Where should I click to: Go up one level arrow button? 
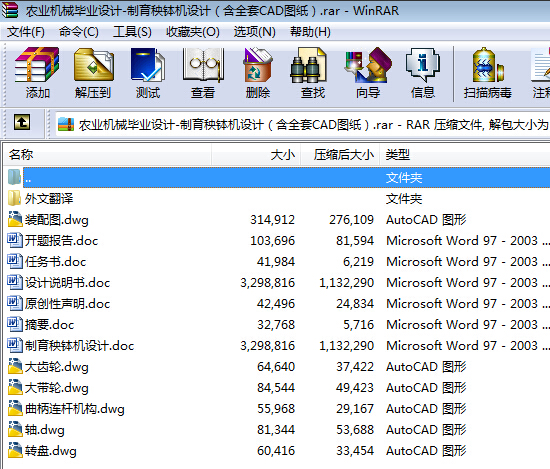pos(22,122)
